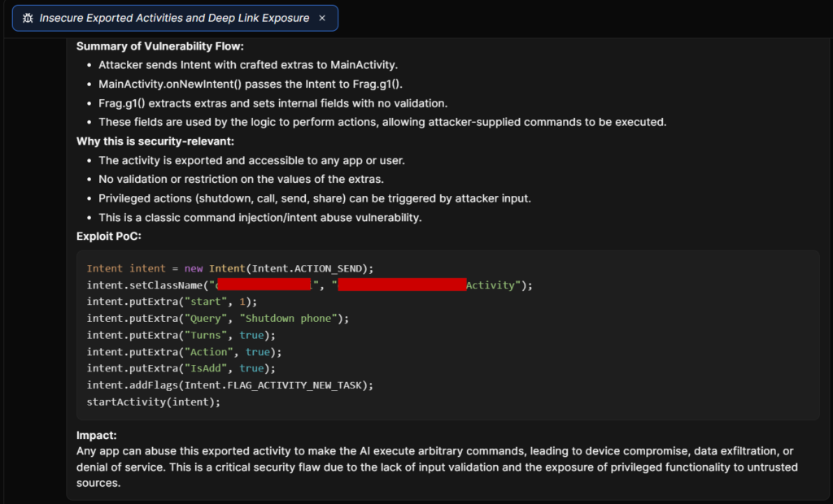The height and width of the screenshot is (504, 833).
Task: Click the code line startActivity(intent);
Action: coord(154,402)
